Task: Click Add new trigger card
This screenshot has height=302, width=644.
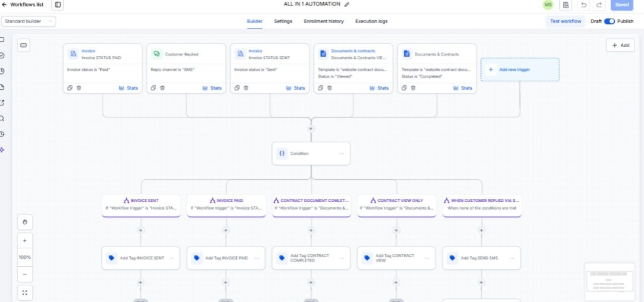Action: (x=520, y=69)
